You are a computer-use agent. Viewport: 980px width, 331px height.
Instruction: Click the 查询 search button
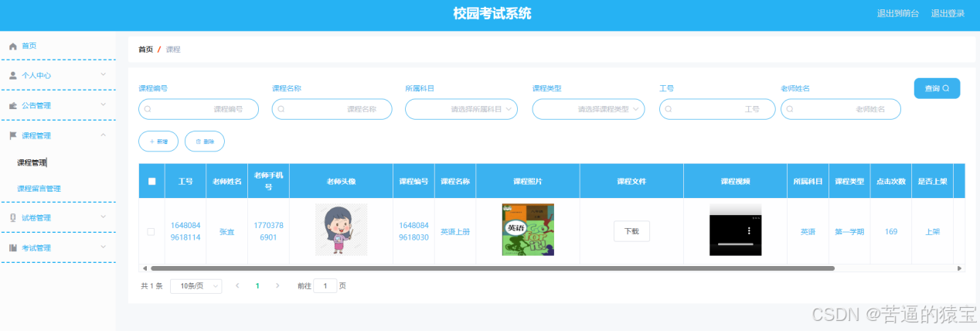coord(937,88)
